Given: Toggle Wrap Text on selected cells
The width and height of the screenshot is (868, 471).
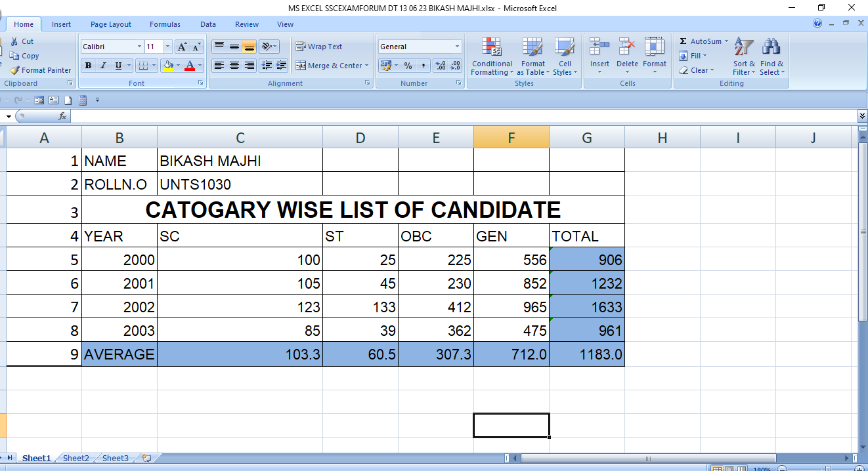Looking at the screenshot, I should click(319, 47).
